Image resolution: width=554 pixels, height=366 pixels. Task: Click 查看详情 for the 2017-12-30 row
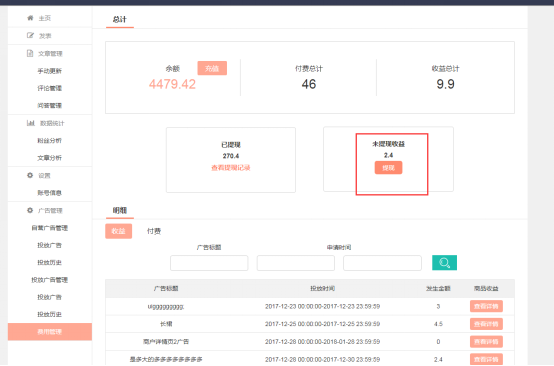point(486,359)
